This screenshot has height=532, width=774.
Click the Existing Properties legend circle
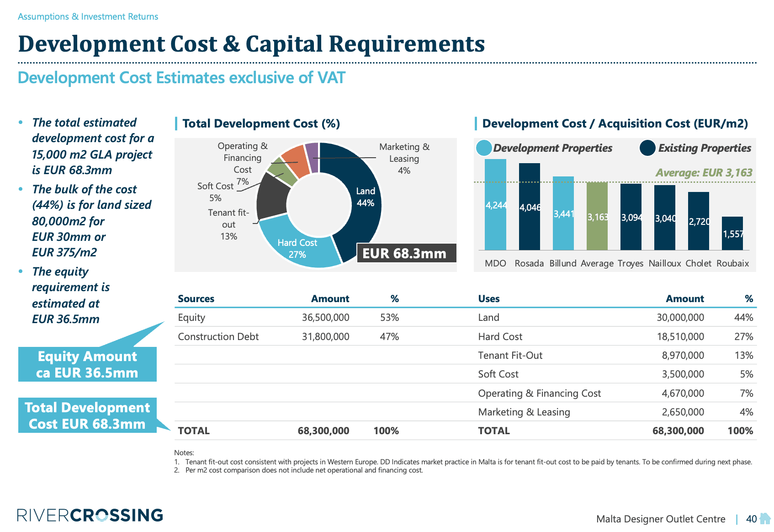pos(647,148)
